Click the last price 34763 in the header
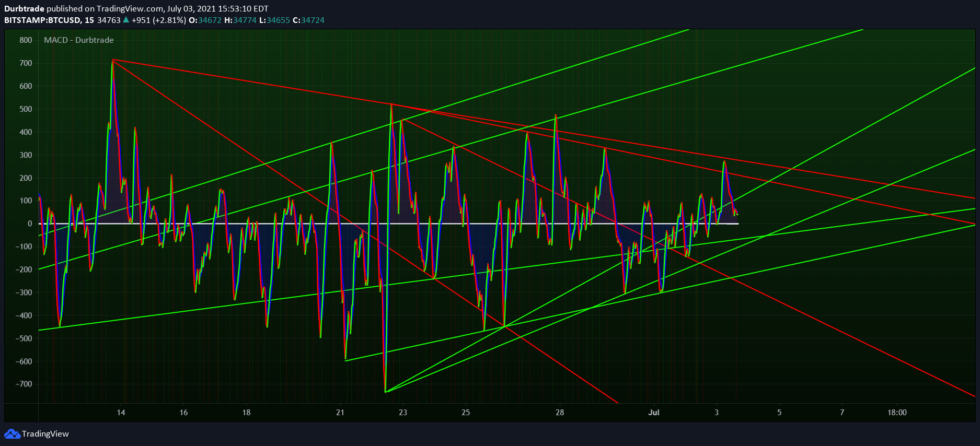The height and width of the screenshot is (446, 980). click(x=109, y=20)
